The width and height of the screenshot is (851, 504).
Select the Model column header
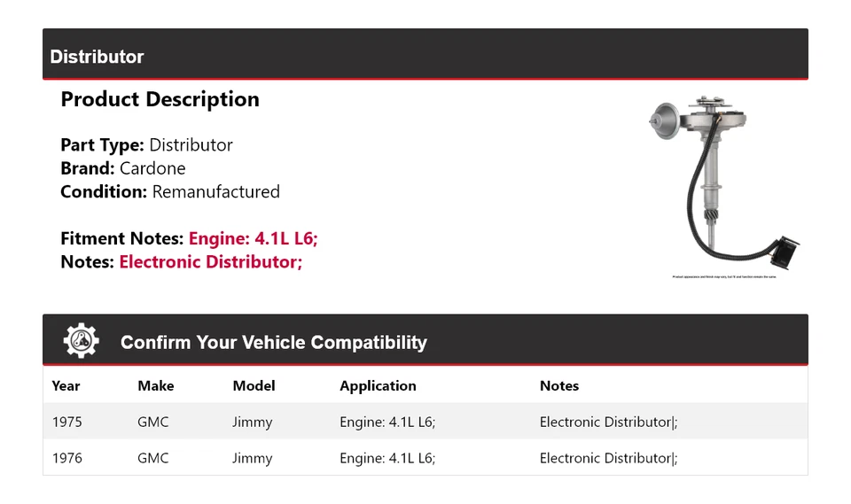coord(254,385)
